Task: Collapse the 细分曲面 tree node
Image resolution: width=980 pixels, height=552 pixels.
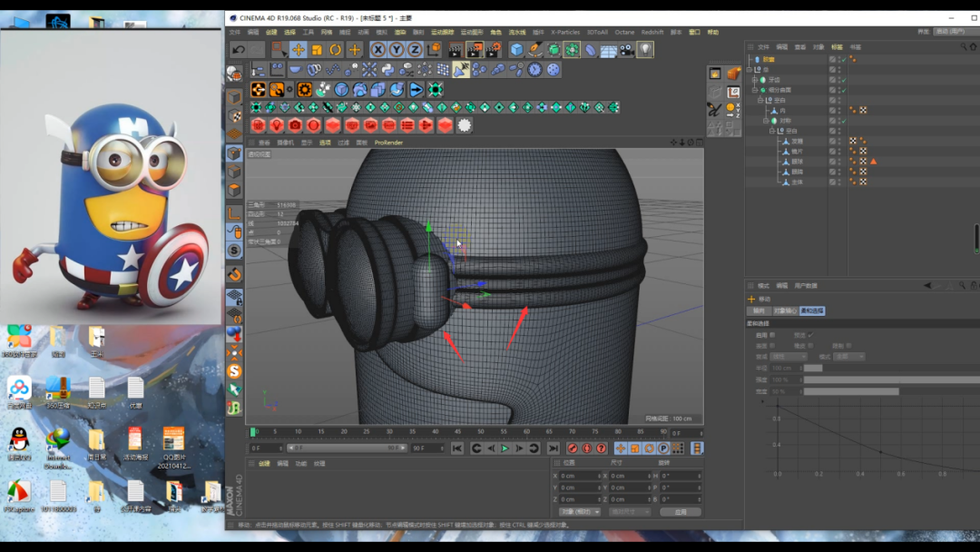Action: [x=754, y=90]
